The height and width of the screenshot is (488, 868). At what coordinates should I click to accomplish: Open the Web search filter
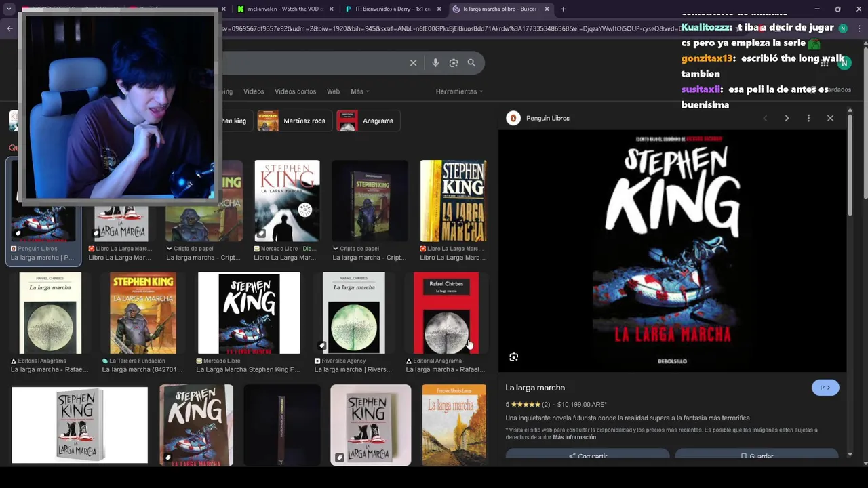click(333, 91)
